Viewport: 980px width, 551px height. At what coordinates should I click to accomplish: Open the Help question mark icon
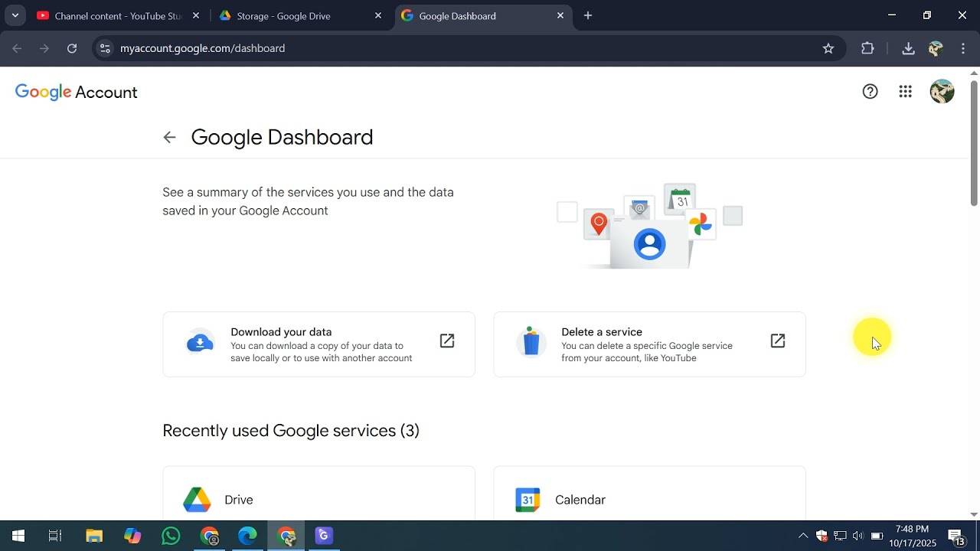(x=870, y=92)
